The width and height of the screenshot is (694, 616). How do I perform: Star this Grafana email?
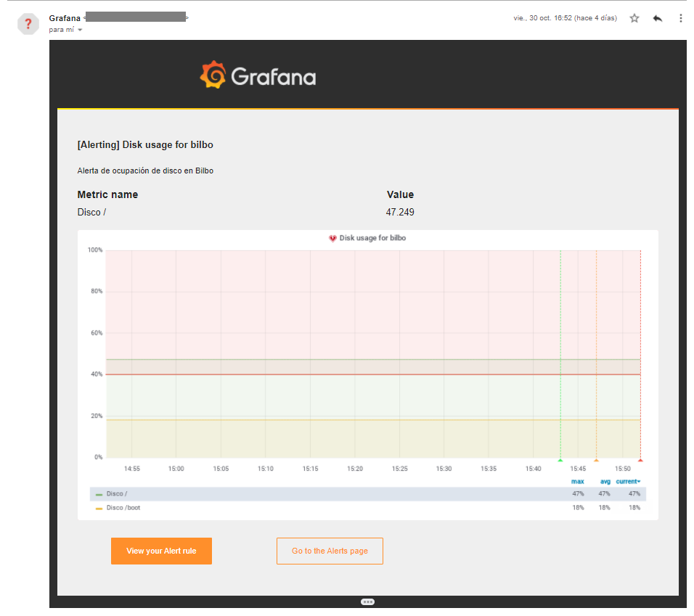pos(634,18)
